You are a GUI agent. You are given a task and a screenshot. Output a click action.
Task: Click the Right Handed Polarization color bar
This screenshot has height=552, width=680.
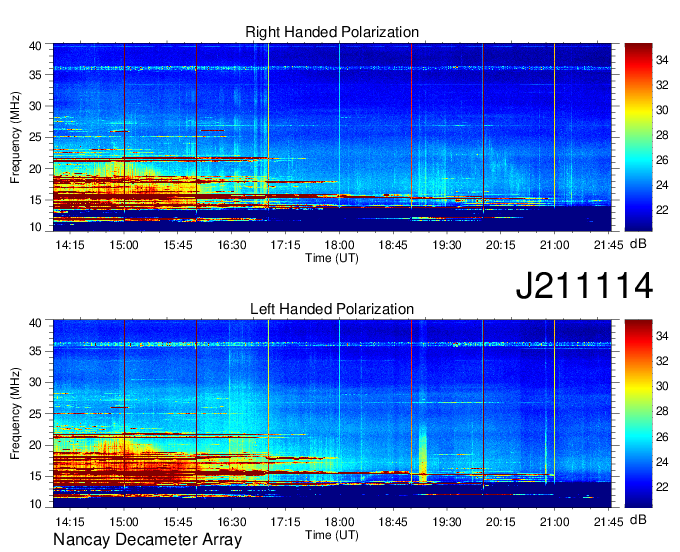pyautogui.click(x=638, y=137)
